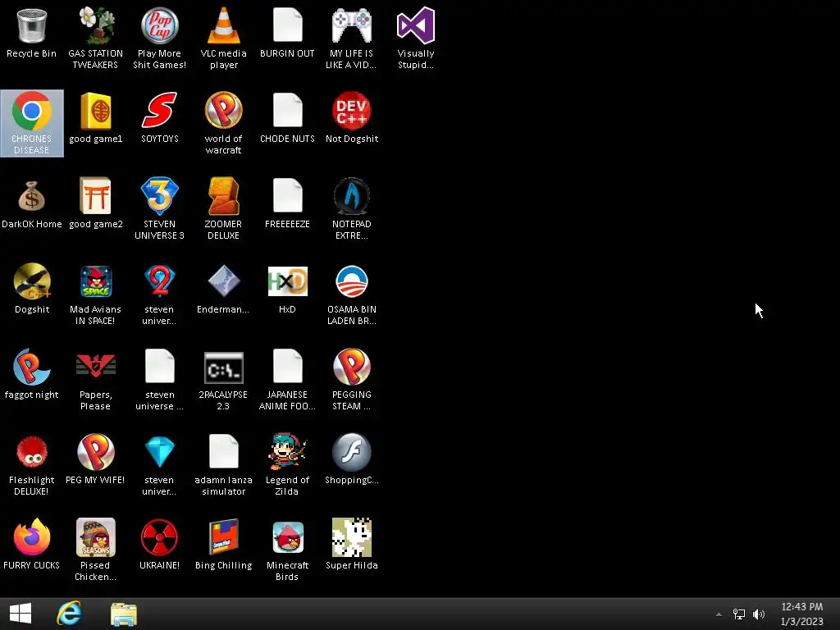Select the red-white-blue Obama logo icon

tap(351, 281)
